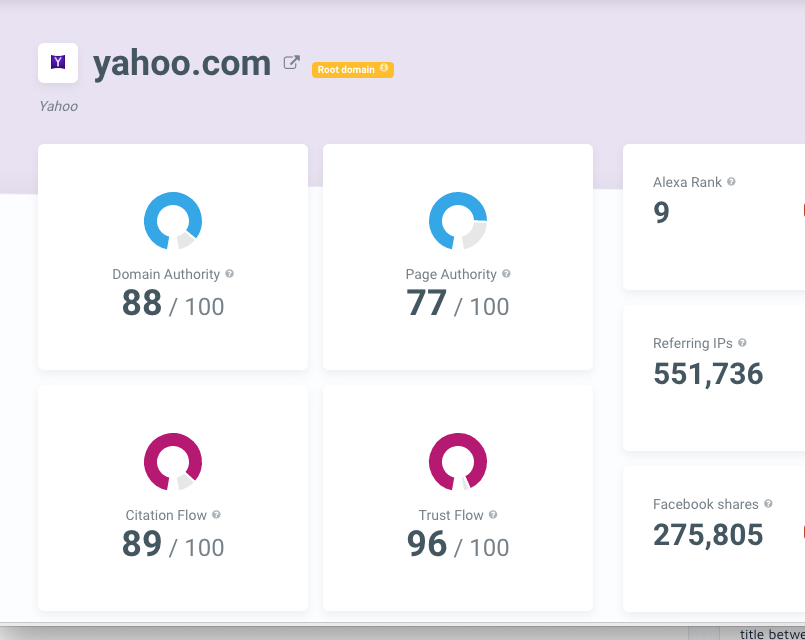Click the Referring IPs value 551,736
805x640 pixels.
click(x=708, y=373)
